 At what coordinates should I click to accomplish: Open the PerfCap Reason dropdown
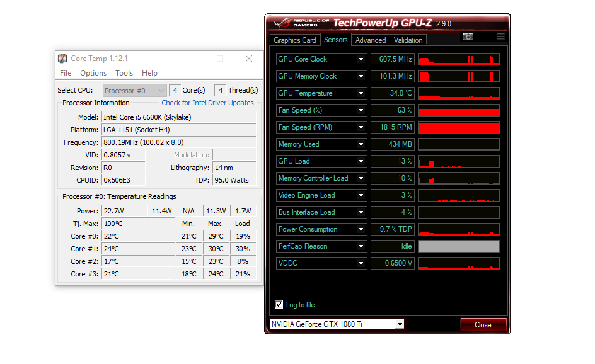point(361,246)
